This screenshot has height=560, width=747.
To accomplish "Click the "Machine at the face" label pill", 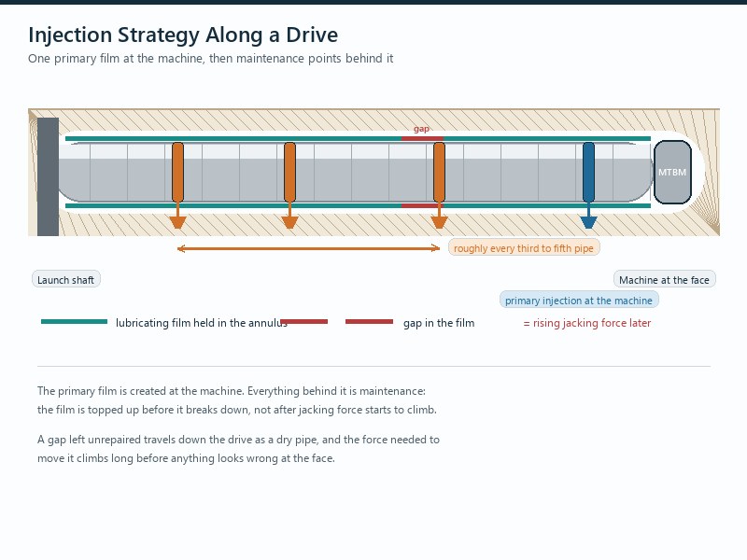I will click(x=664, y=279).
